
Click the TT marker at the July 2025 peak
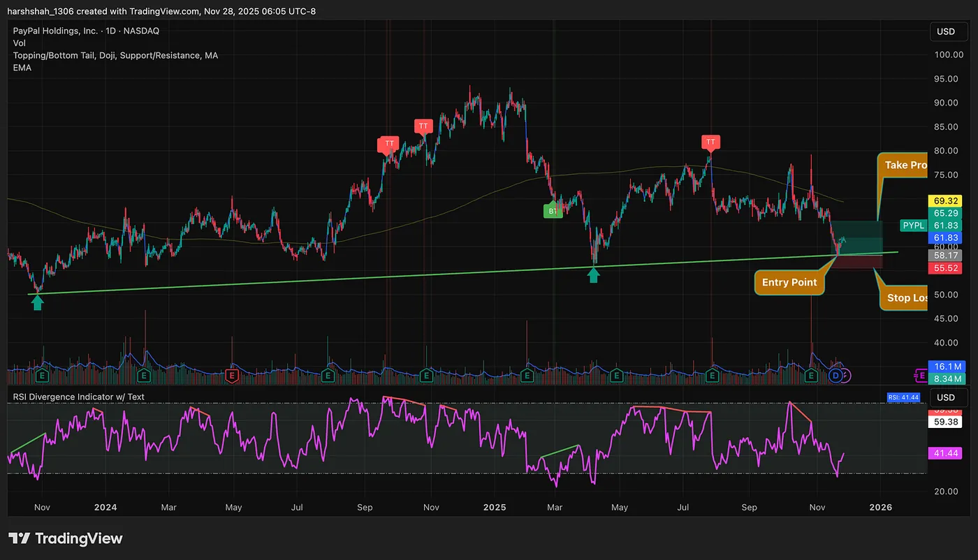pos(710,143)
